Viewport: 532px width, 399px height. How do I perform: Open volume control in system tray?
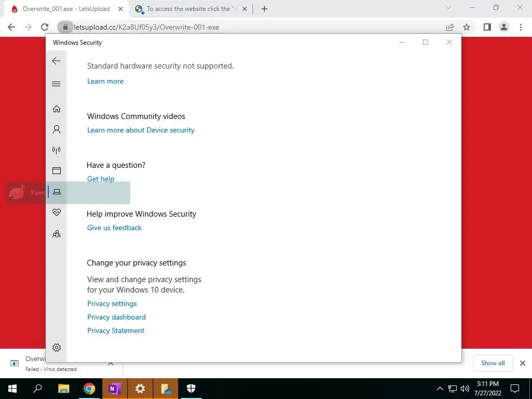pyautogui.click(x=464, y=389)
